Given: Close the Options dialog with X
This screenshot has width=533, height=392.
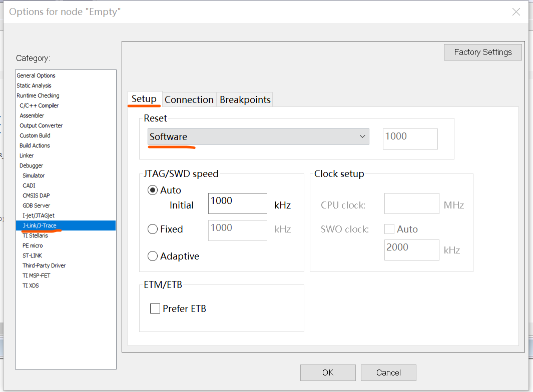Looking at the screenshot, I should tap(516, 12).
